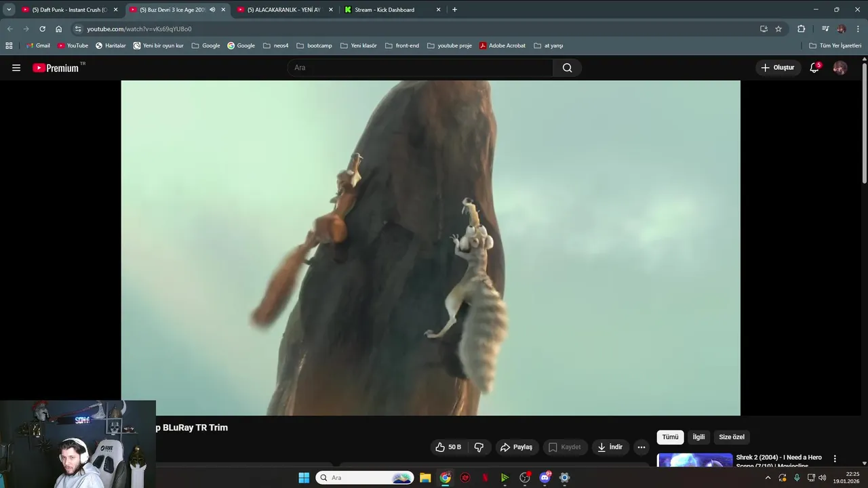Open the youtube proje bookmarks folder
Screen dimensions: 868x488
point(450,45)
